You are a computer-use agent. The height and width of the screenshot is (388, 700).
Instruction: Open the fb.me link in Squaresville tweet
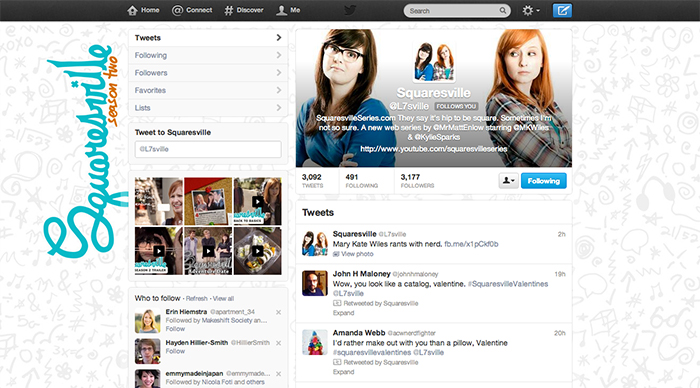click(x=471, y=244)
